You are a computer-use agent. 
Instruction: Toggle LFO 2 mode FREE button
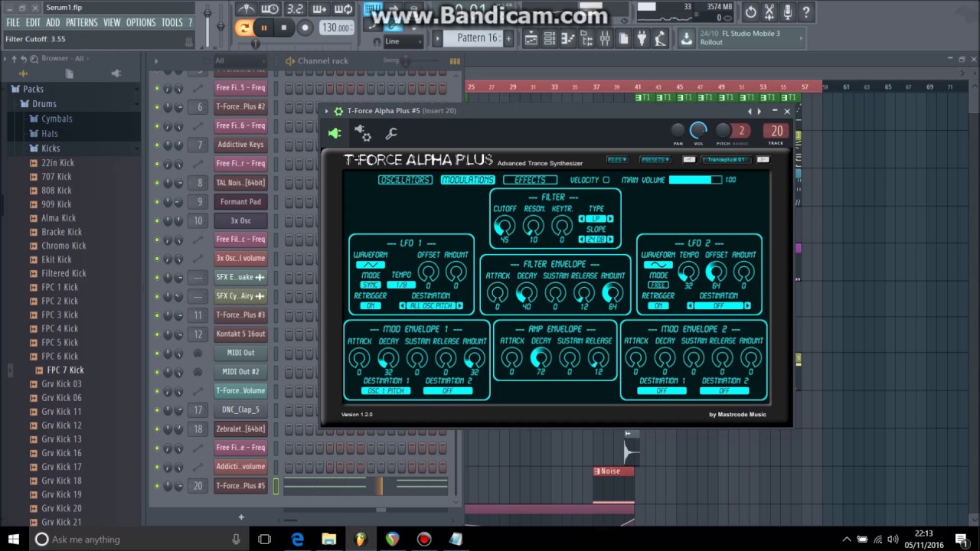coord(658,285)
